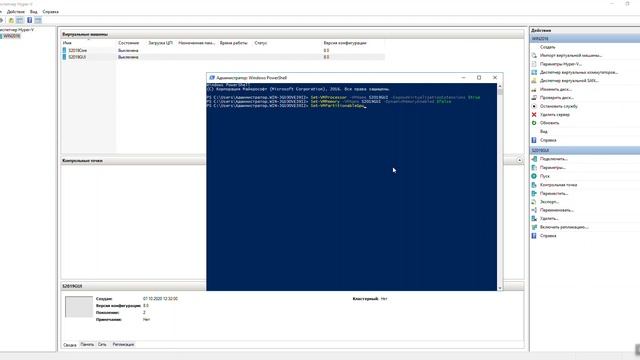Click the Export (Экспорт) action icon

pyautogui.click(x=534, y=202)
